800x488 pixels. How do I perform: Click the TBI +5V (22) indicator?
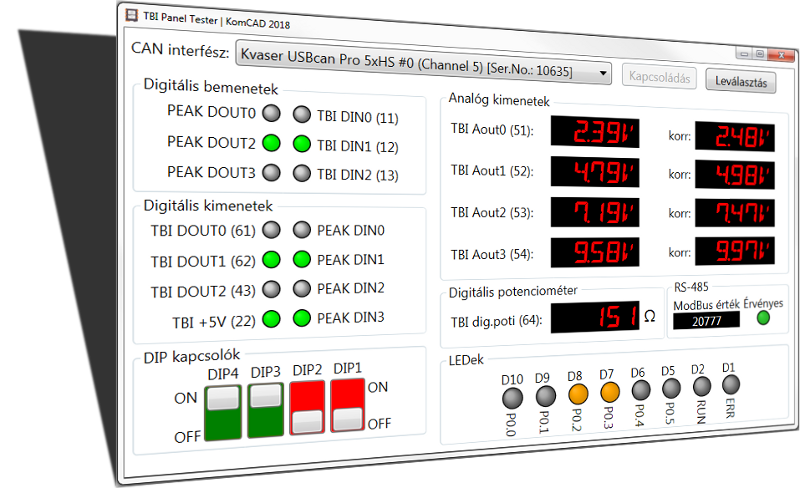point(271,320)
